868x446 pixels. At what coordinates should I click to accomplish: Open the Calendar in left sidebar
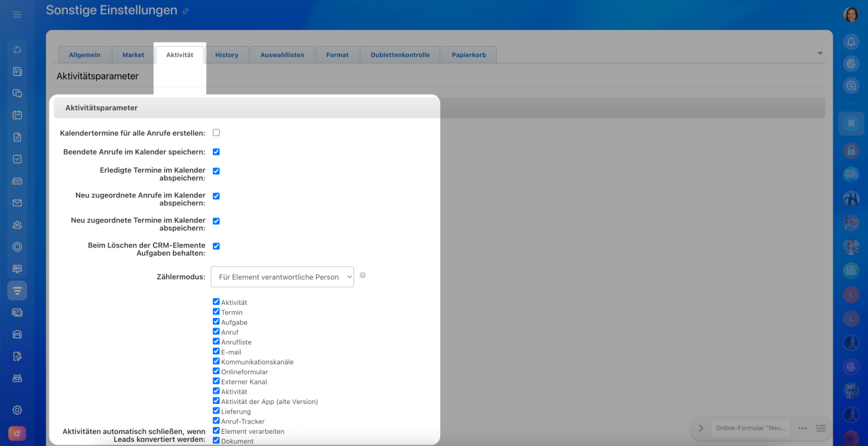(x=18, y=115)
